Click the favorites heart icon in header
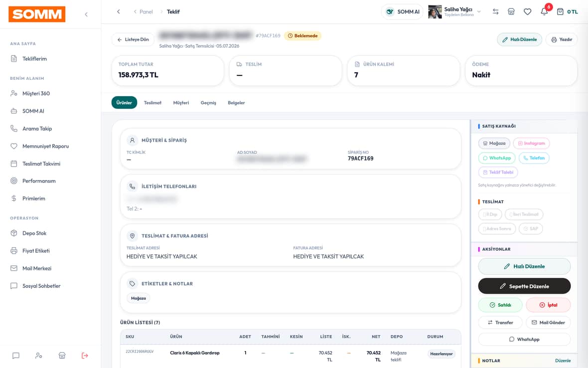Viewport: 588px width, 368px height. pyautogui.click(x=527, y=11)
